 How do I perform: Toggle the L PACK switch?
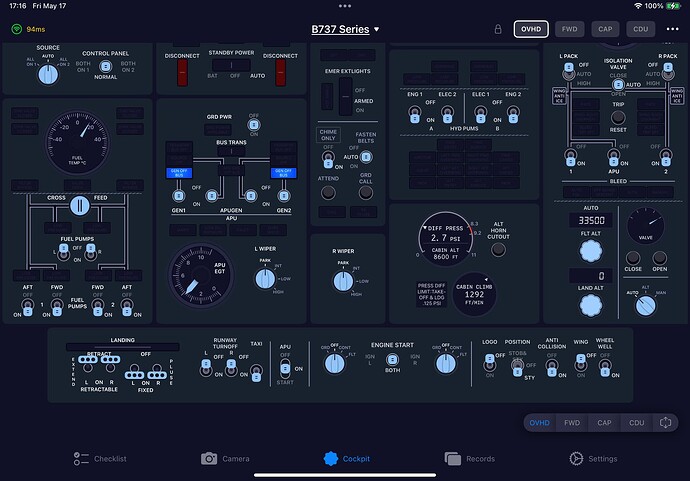[x=569, y=71]
